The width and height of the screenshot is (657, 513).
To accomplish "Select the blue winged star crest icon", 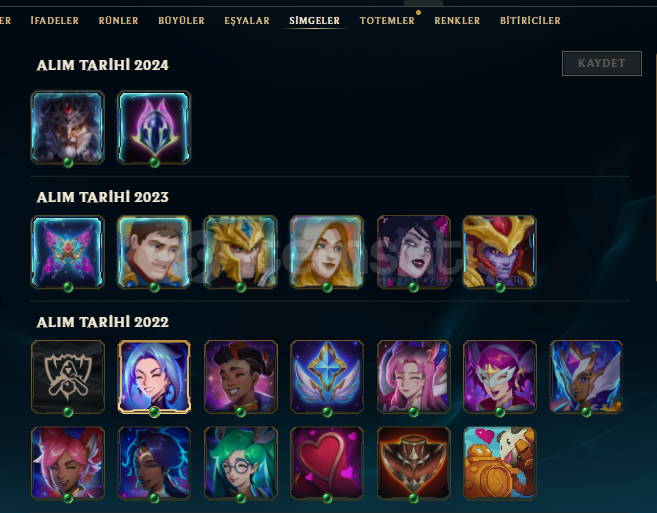I will [327, 377].
